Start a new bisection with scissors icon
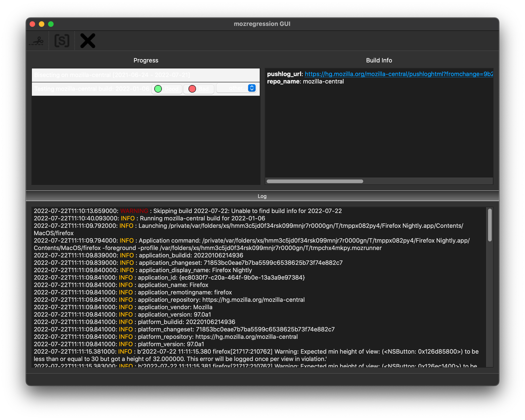Viewport: 525px width, 420px height. click(36, 41)
